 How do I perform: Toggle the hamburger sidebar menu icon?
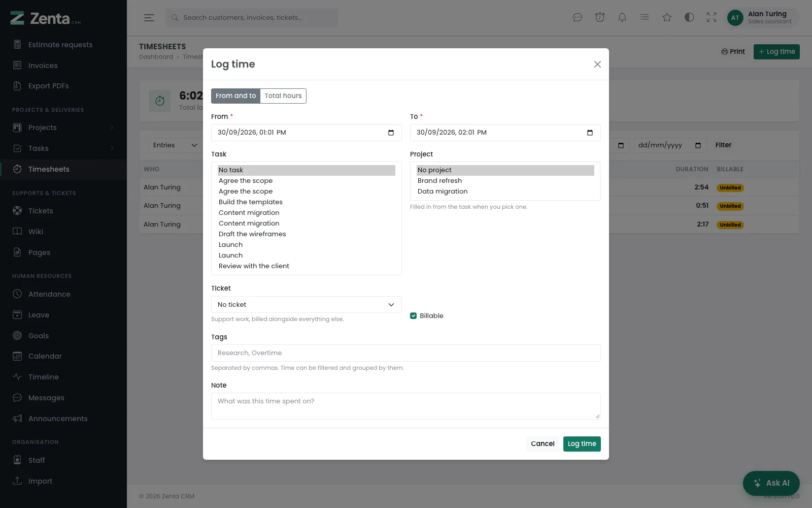[x=149, y=18]
